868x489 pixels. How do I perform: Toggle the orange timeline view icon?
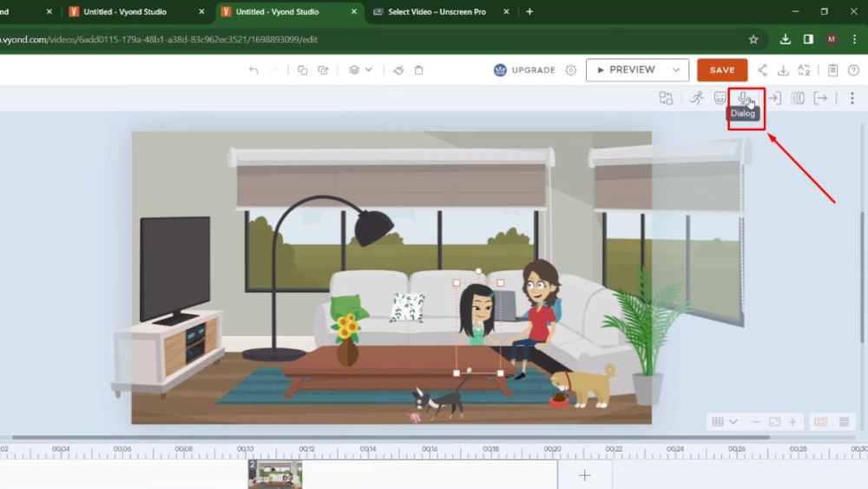820,422
